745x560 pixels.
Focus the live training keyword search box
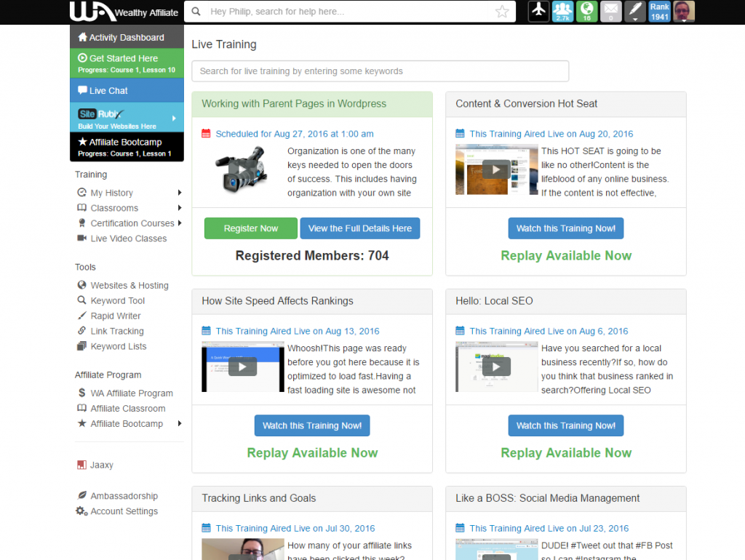(380, 71)
